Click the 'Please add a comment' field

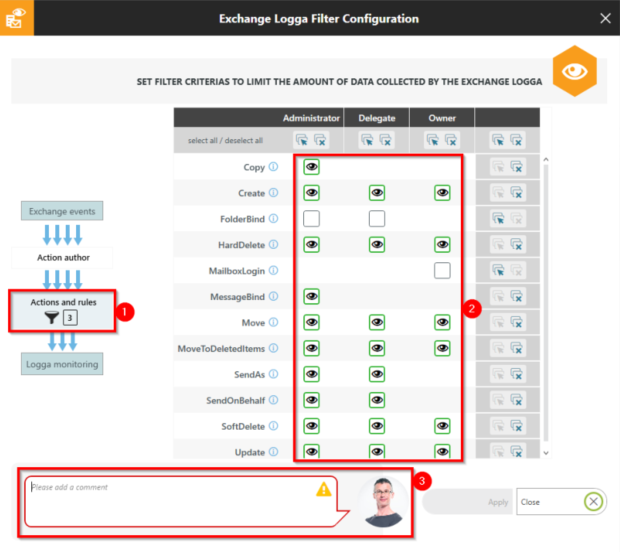coord(170,500)
